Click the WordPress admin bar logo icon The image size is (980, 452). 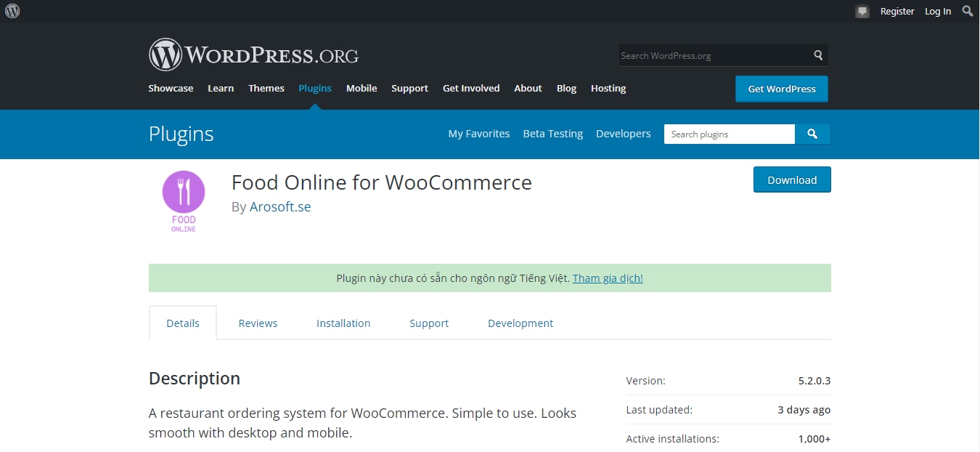click(12, 11)
